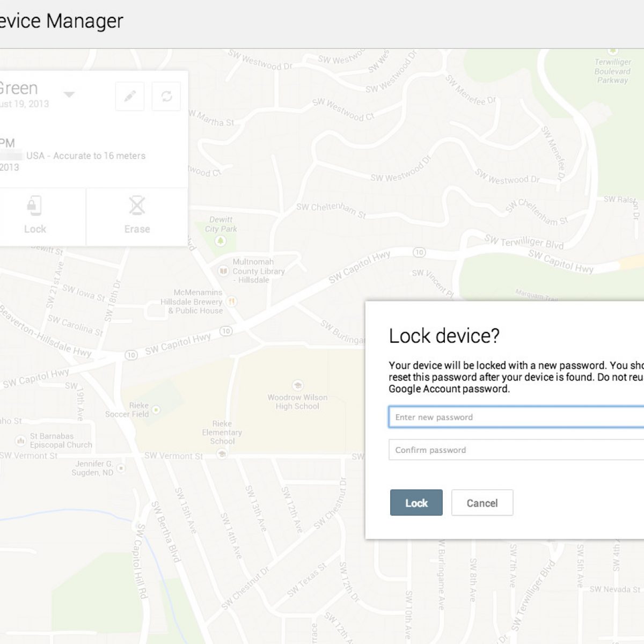This screenshot has width=644, height=644.
Task: Focus the Enter new password field
Action: click(x=515, y=417)
